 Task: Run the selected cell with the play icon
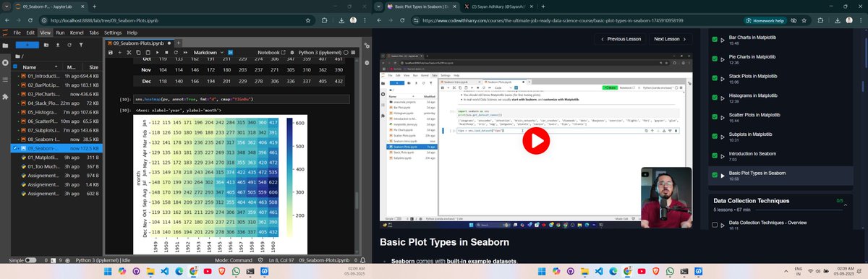click(x=158, y=53)
